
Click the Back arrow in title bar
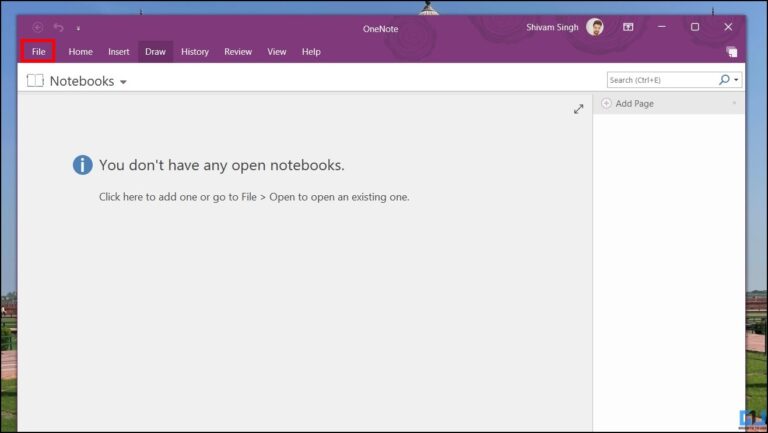38,27
